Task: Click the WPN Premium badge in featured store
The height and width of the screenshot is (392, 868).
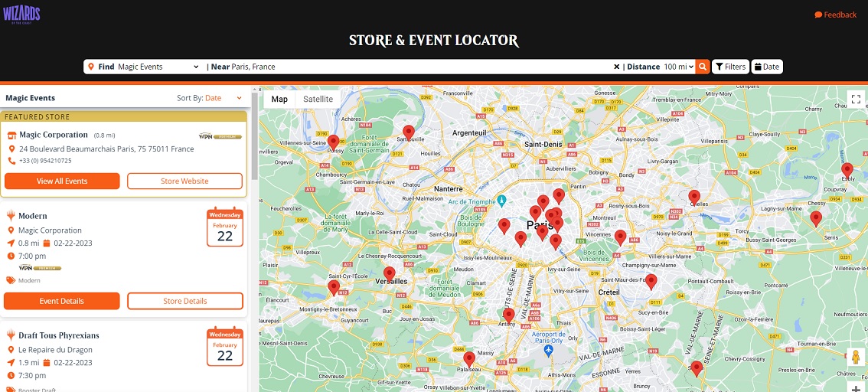Action: click(x=220, y=136)
